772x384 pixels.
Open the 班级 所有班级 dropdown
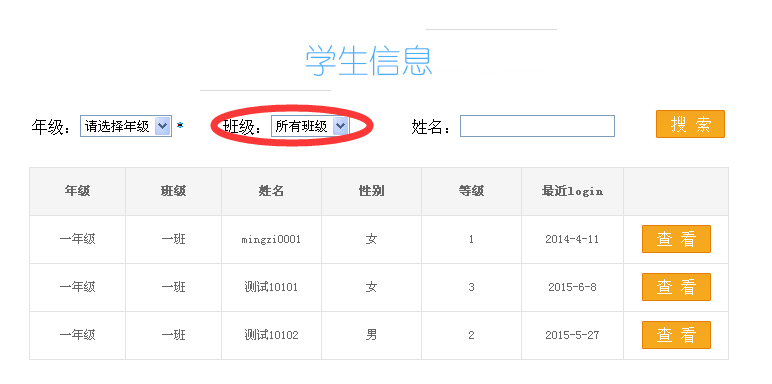tap(310, 127)
